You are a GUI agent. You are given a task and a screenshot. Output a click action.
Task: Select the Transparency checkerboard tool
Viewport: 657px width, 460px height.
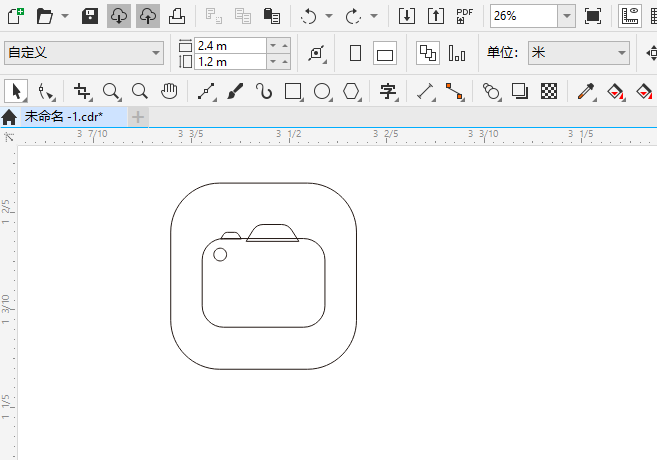point(549,91)
